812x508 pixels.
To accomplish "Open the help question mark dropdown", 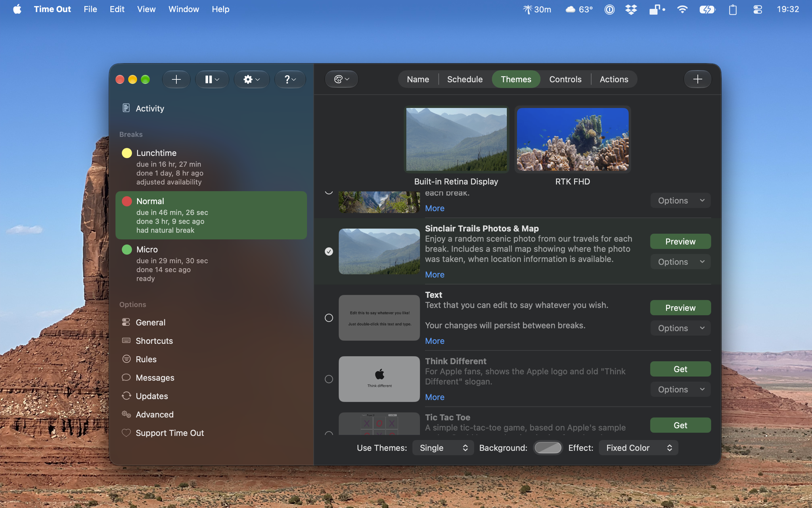I will pyautogui.click(x=290, y=79).
